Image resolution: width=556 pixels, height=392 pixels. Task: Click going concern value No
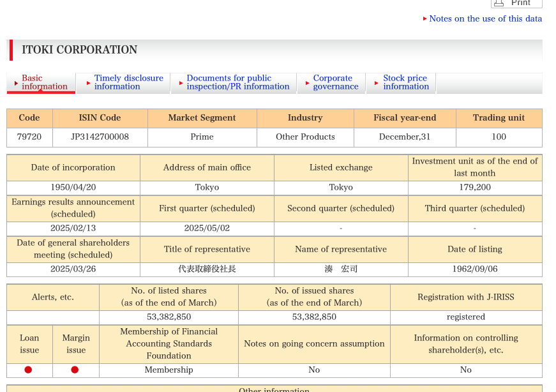(314, 370)
